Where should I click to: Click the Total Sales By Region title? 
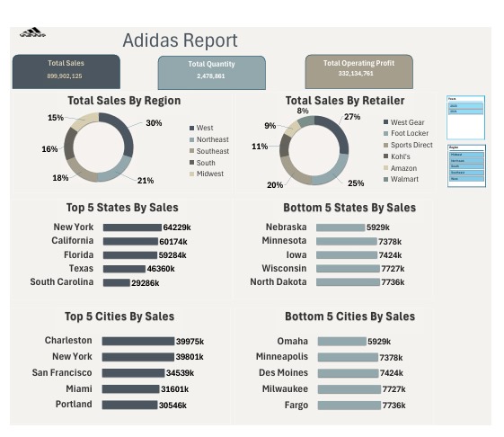tap(124, 101)
